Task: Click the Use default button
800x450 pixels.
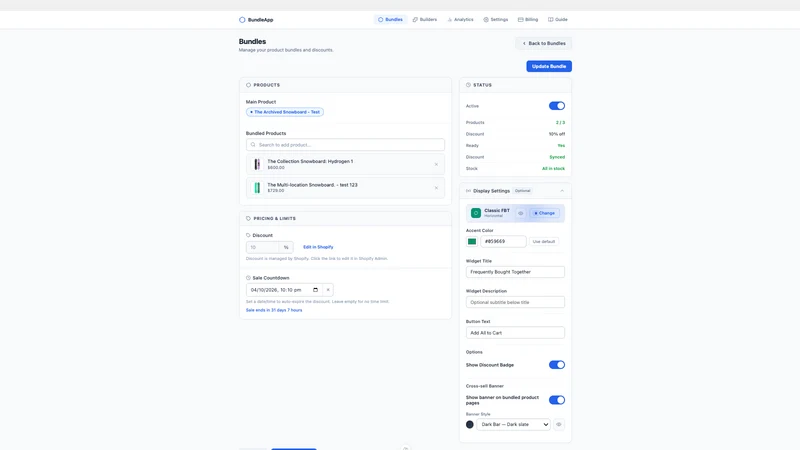Action: click(x=544, y=241)
